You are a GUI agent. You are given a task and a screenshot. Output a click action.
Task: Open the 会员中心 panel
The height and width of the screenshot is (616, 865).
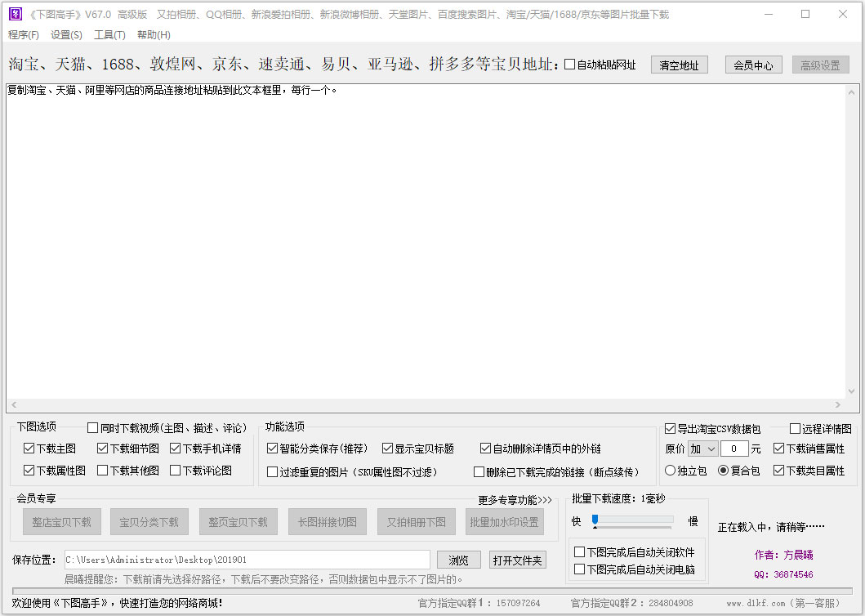pyautogui.click(x=753, y=64)
